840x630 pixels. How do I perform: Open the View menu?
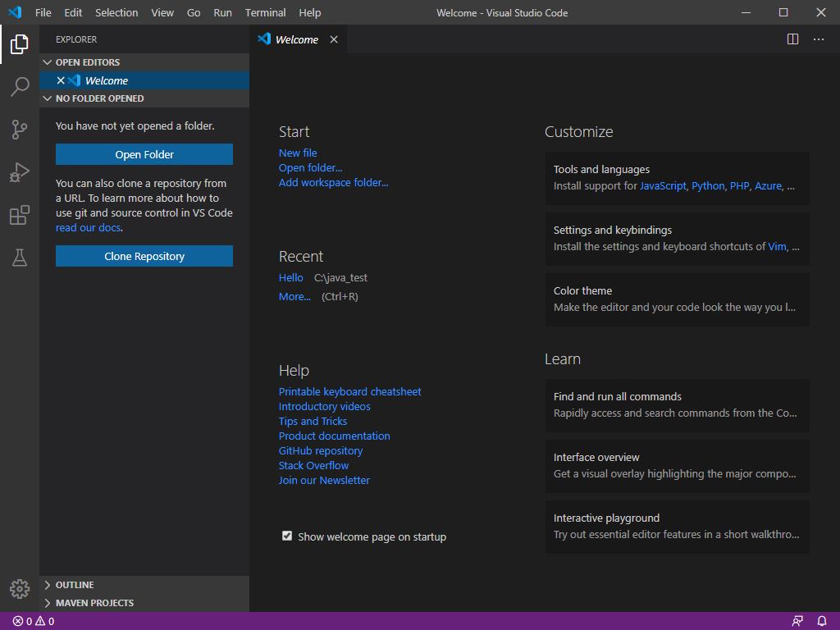point(162,12)
